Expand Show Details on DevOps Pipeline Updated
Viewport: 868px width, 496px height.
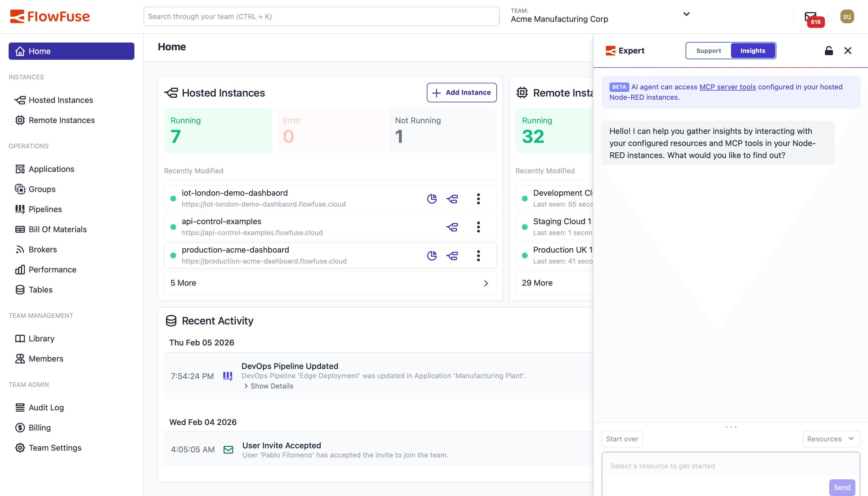point(268,386)
